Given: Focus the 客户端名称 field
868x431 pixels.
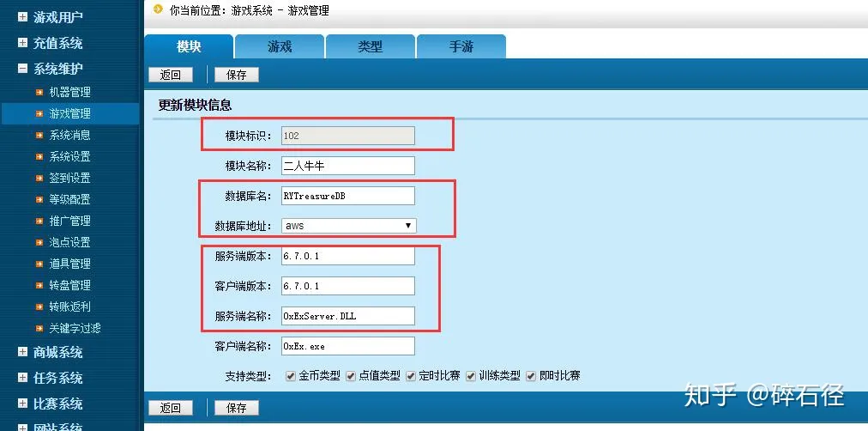Looking at the screenshot, I should [348, 346].
